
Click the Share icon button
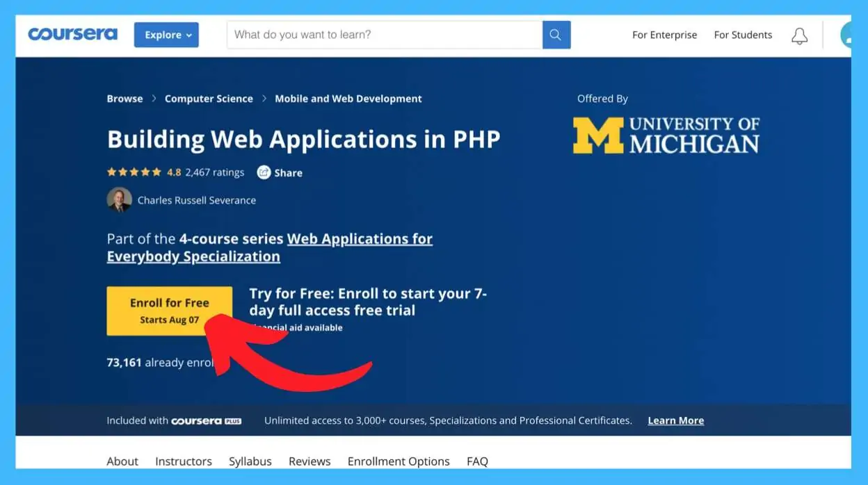[280, 172]
